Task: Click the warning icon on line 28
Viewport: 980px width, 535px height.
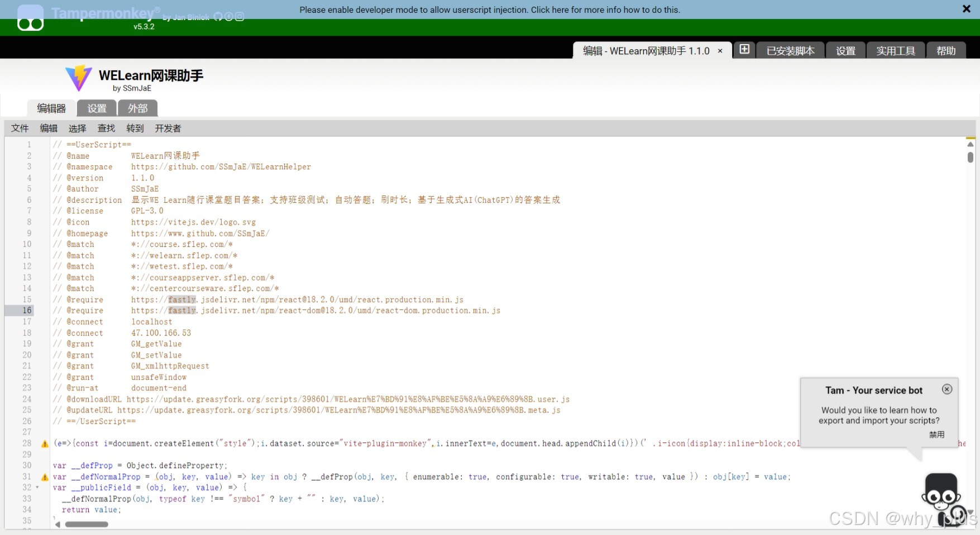Action: pos(45,444)
